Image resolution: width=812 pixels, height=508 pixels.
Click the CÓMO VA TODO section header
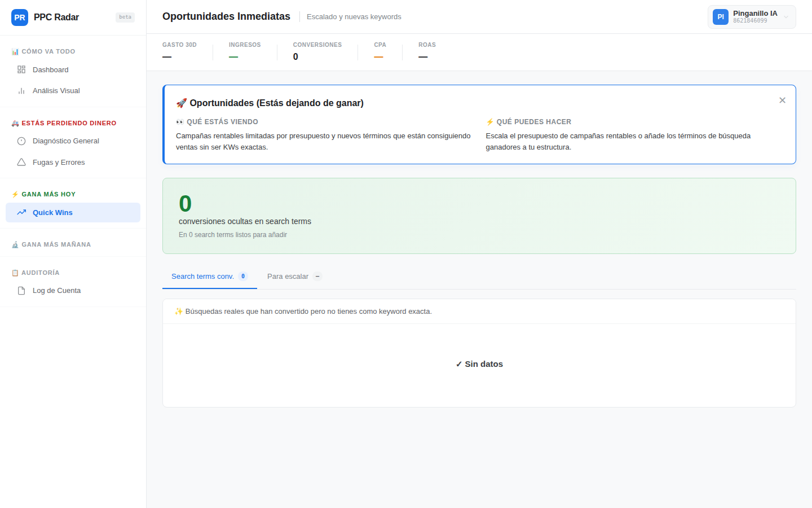click(x=43, y=51)
